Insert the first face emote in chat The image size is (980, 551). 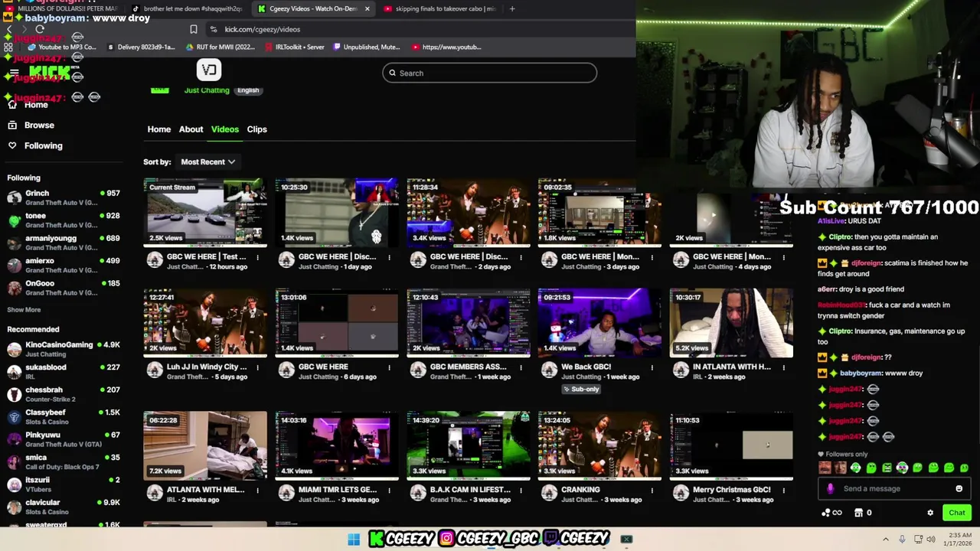(x=825, y=468)
